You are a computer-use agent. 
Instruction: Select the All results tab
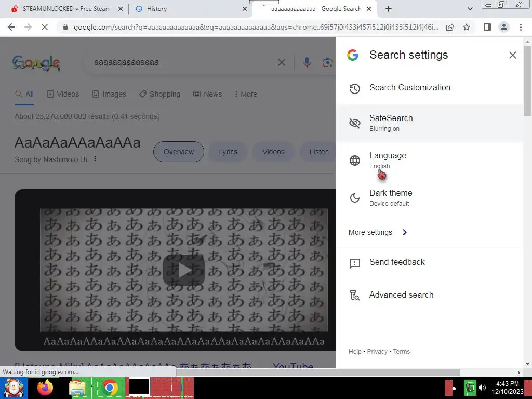coord(24,95)
